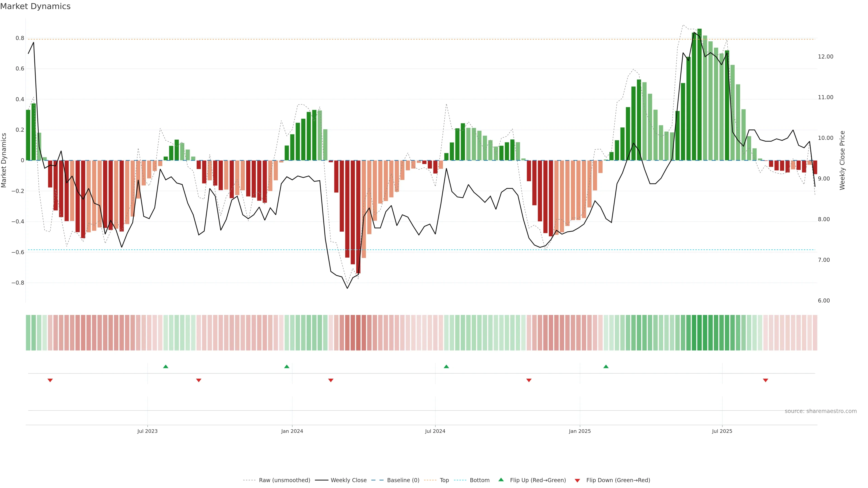
Task: Click the Market Dynamics chart title
Action: [x=35, y=6]
